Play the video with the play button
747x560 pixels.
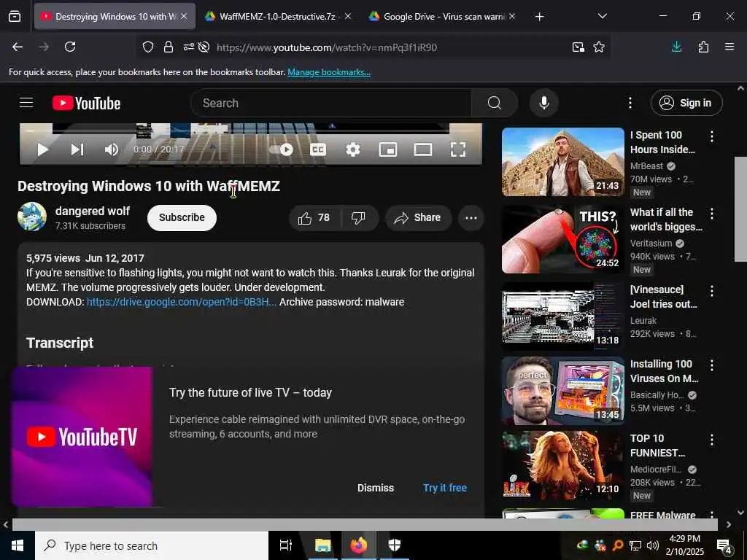42,149
